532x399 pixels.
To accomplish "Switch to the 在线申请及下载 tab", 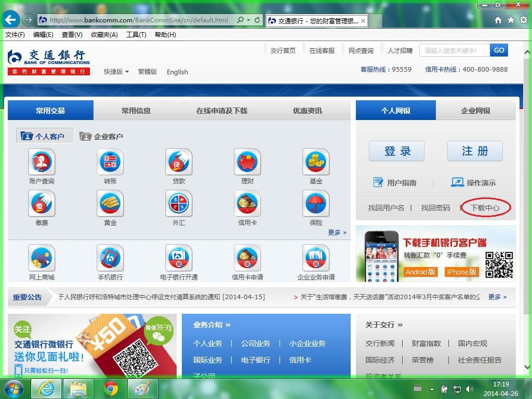I will click(222, 111).
